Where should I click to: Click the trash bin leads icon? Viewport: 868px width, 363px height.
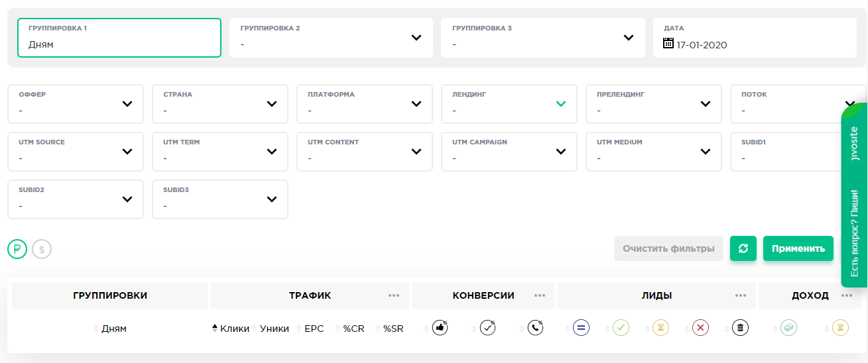coord(740,328)
